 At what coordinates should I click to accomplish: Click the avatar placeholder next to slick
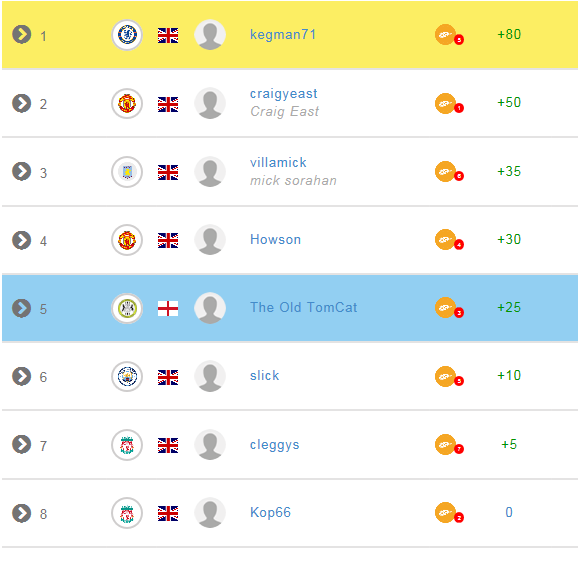(210, 376)
